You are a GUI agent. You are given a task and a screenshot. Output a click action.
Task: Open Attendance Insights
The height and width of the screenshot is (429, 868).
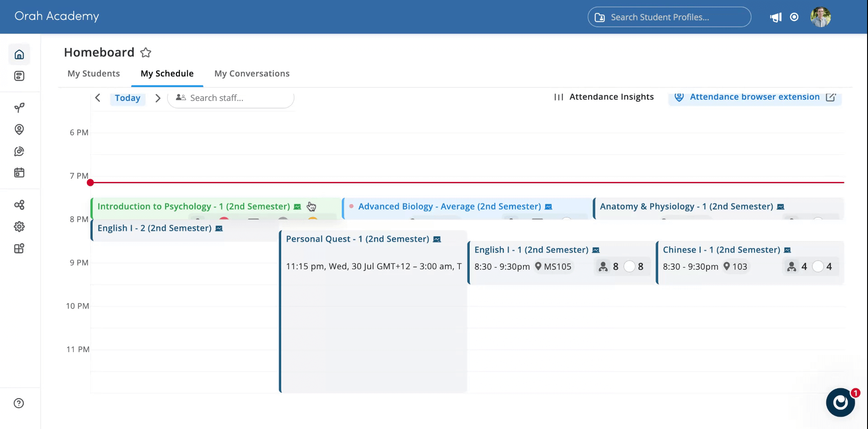(x=604, y=97)
